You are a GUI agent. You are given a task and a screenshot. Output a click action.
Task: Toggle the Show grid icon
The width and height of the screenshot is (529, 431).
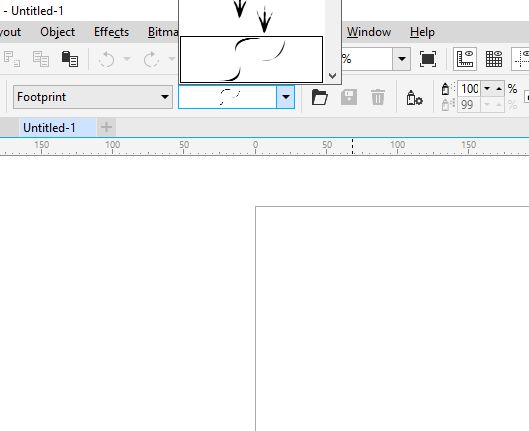click(x=494, y=59)
